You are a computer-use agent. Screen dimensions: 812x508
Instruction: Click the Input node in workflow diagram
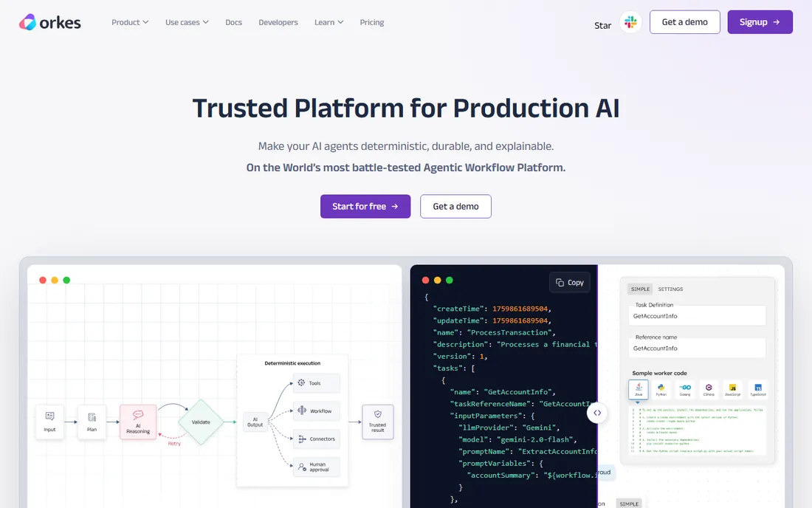pos(49,422)
